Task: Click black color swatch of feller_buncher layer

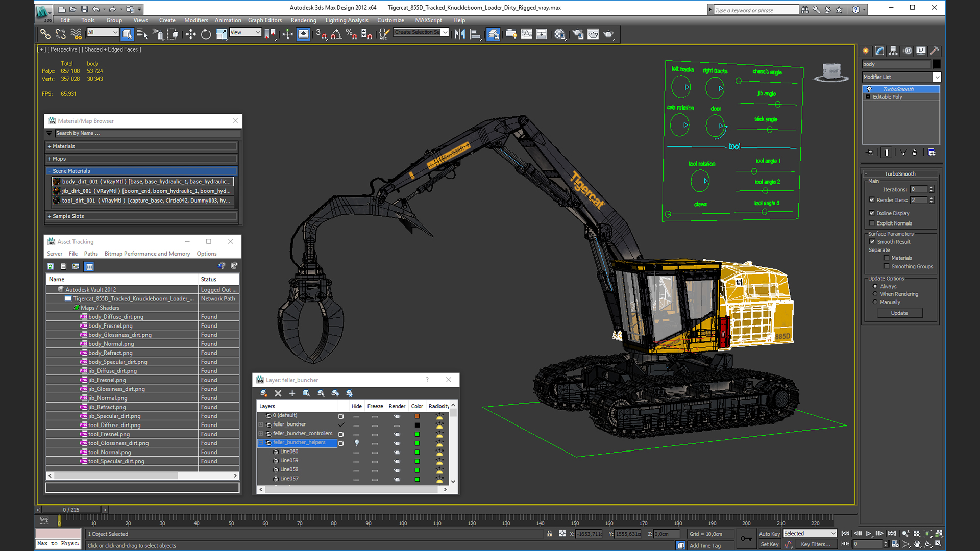Action: pyautogui.click(x=417, y=425)
